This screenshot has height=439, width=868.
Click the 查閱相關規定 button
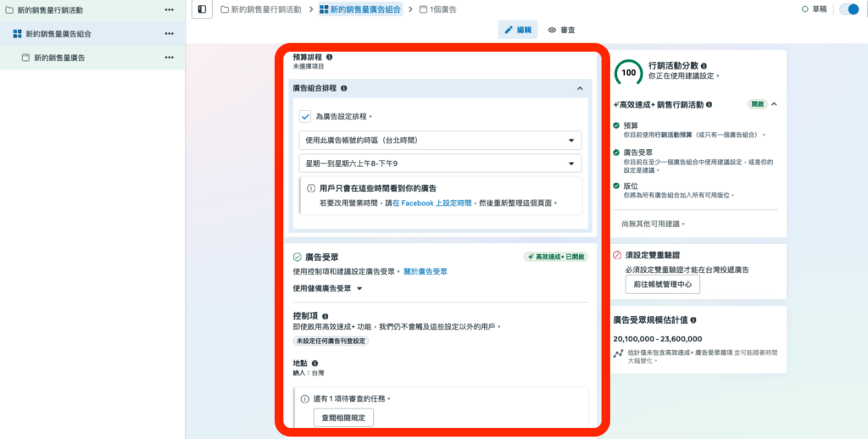(343, 418)
